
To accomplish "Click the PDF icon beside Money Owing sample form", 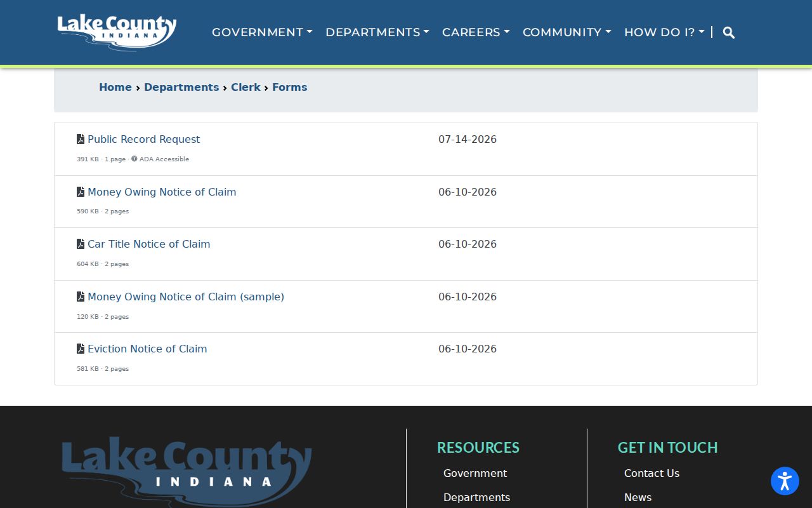I will (x=81, y=297).
